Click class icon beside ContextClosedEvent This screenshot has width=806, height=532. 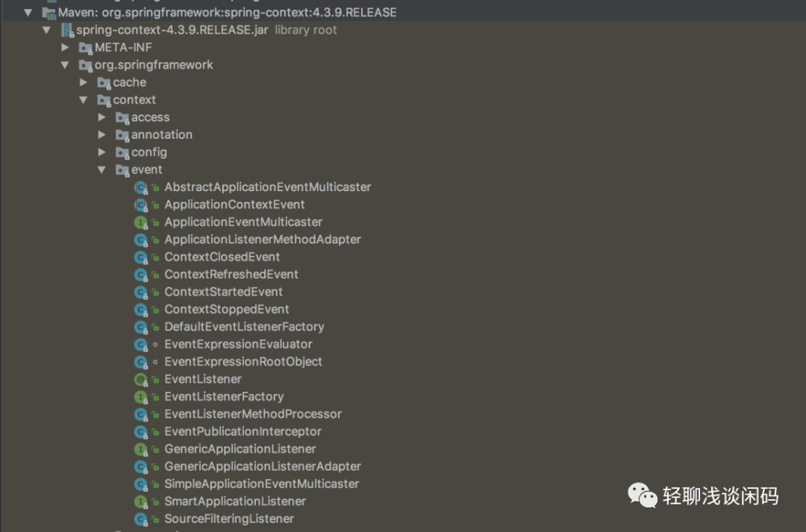(141, 257)
